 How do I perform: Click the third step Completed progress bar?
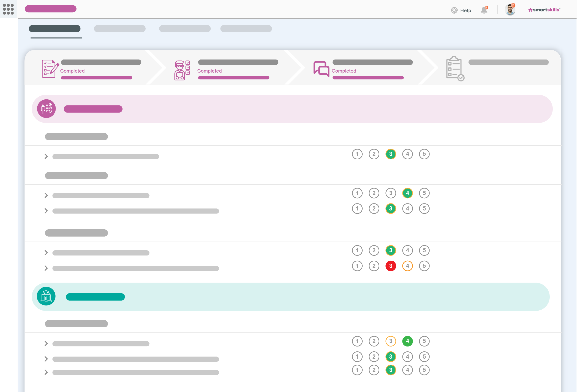pos(368,78)
